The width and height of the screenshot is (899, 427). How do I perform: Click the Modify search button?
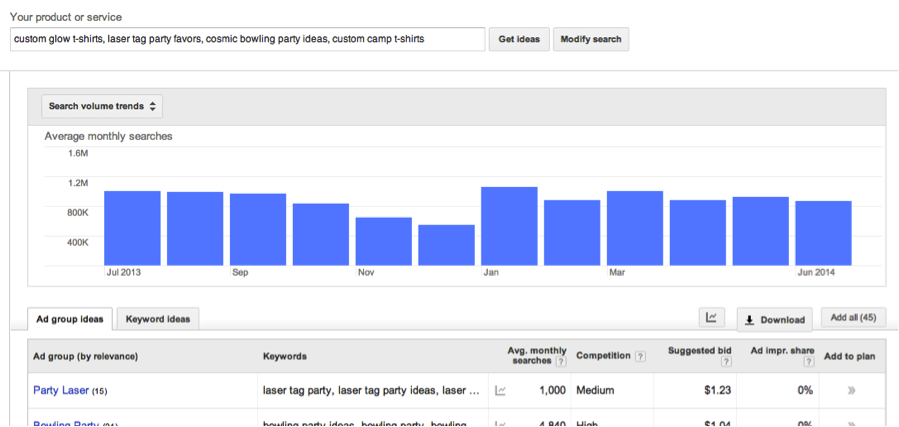(591, 40)
